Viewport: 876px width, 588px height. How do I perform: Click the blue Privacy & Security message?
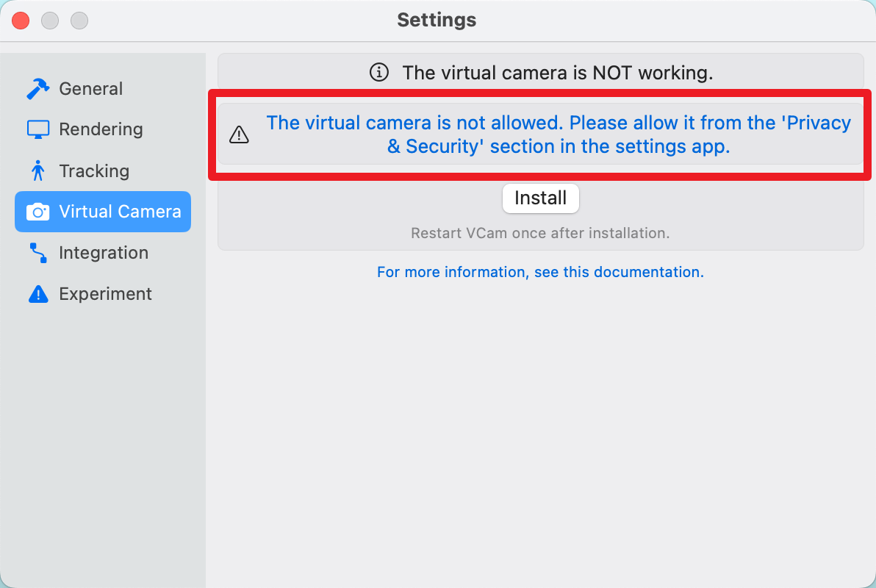tap(559, 135)
